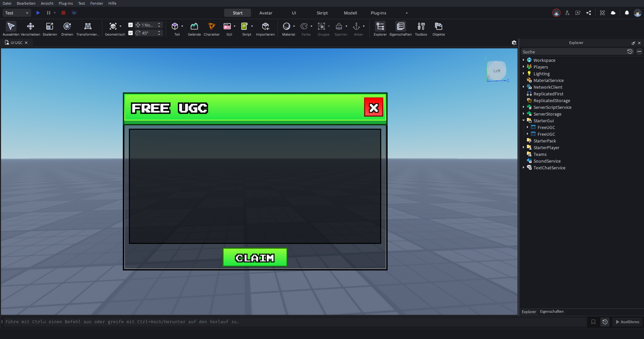Switch to the UI ribbon tab

tap(294, 13)
